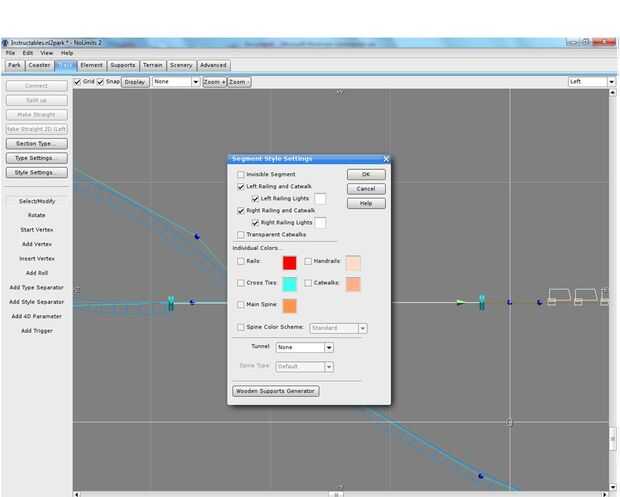Enable the Main Spine color checkbox
620x497 pixels.
click(x=240, y=305)
